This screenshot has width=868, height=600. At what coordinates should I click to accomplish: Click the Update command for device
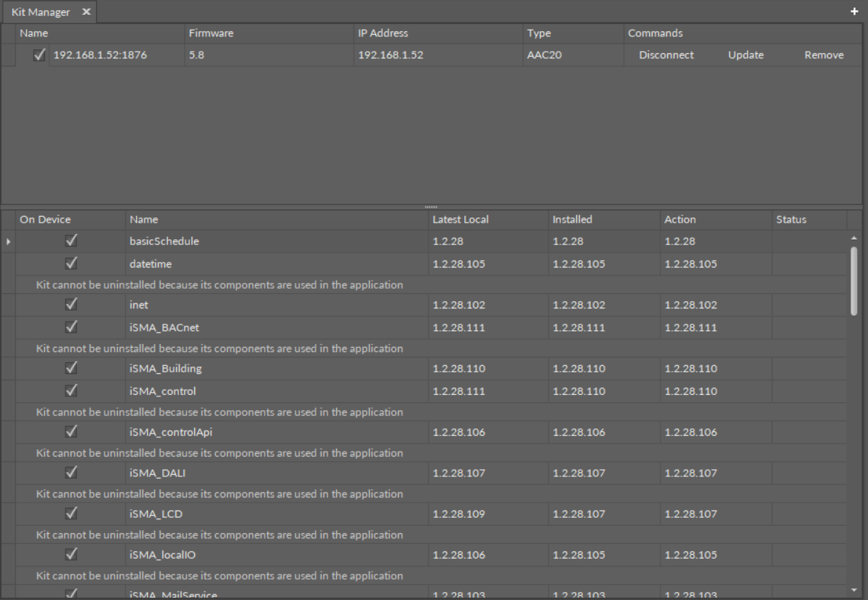[746, 55]
